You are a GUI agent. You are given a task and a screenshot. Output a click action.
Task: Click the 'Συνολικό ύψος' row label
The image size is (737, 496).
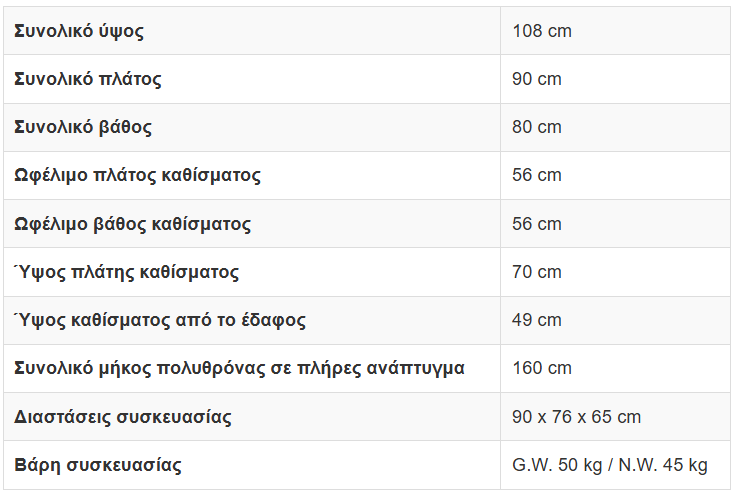click(79, 31)
